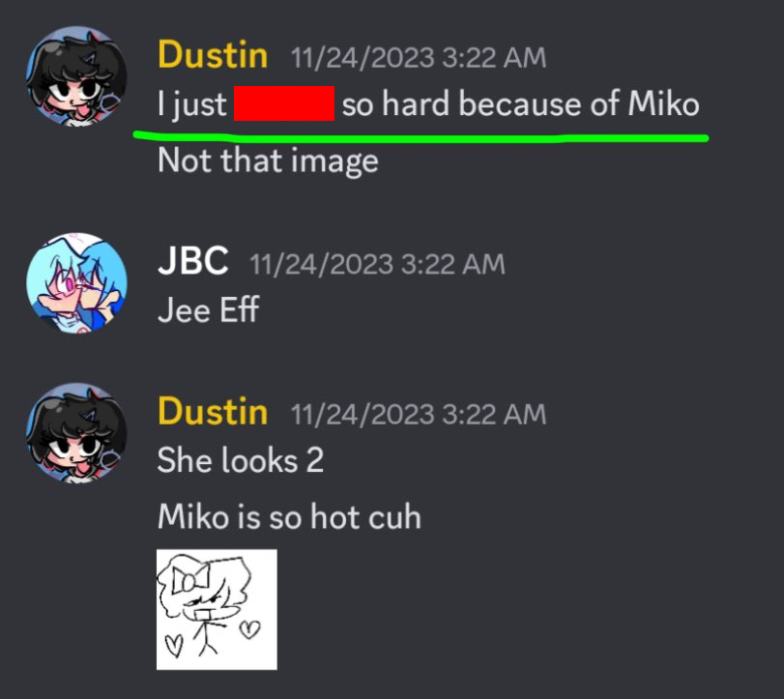
Task: Click Dustin username above 'She looks 2'
Action: tap(213, 411)
